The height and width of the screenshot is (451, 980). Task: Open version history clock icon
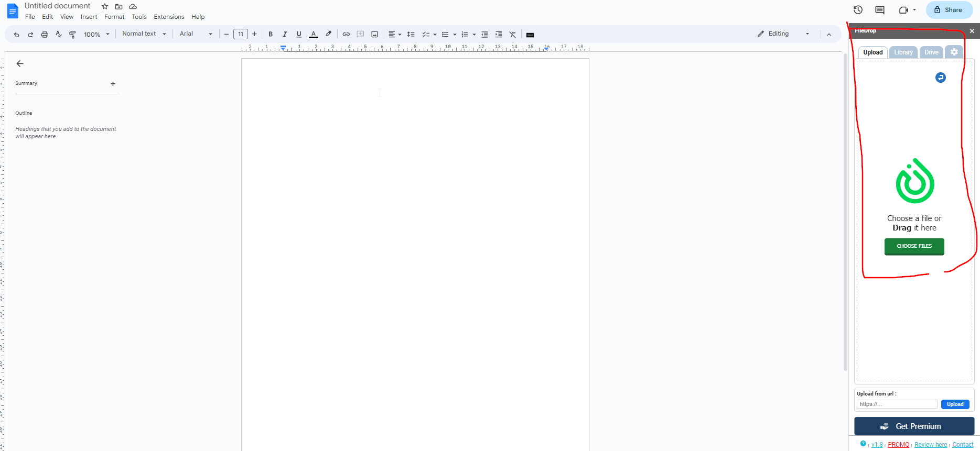(858, 10)
